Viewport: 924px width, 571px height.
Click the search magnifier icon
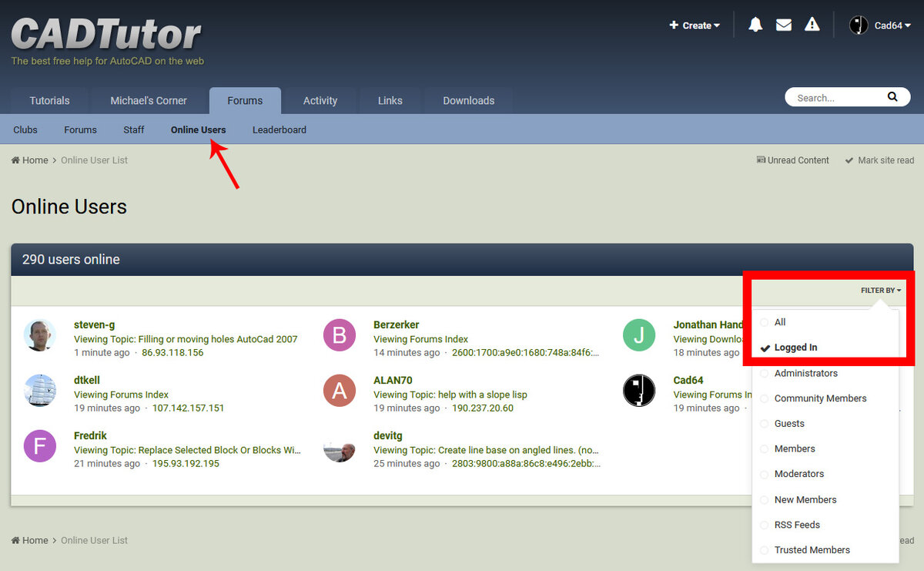(892, 97)
